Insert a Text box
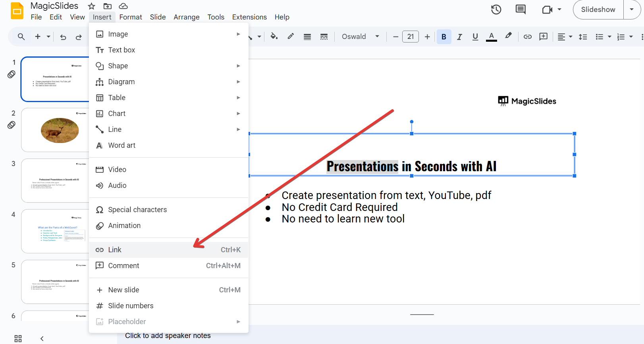This screenshot has height=344, width=644. click(x=169, y=50)
